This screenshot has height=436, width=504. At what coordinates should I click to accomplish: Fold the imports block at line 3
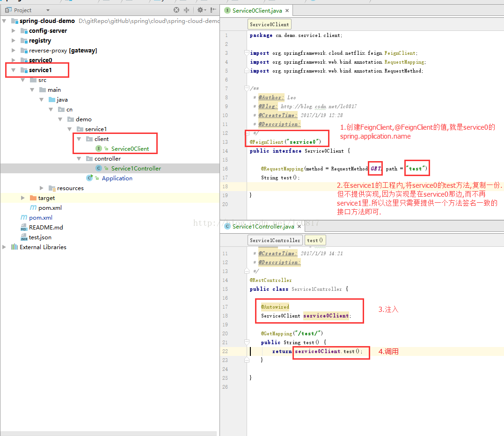point(247,52)
